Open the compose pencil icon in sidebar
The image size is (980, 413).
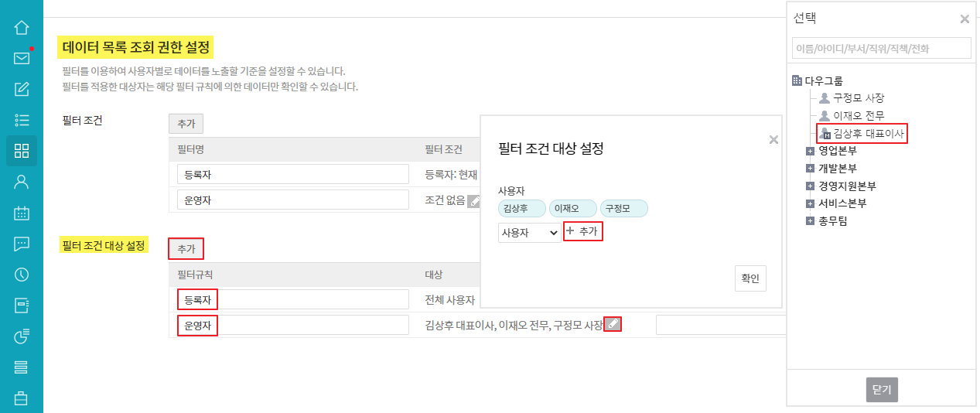coord(22,88)
